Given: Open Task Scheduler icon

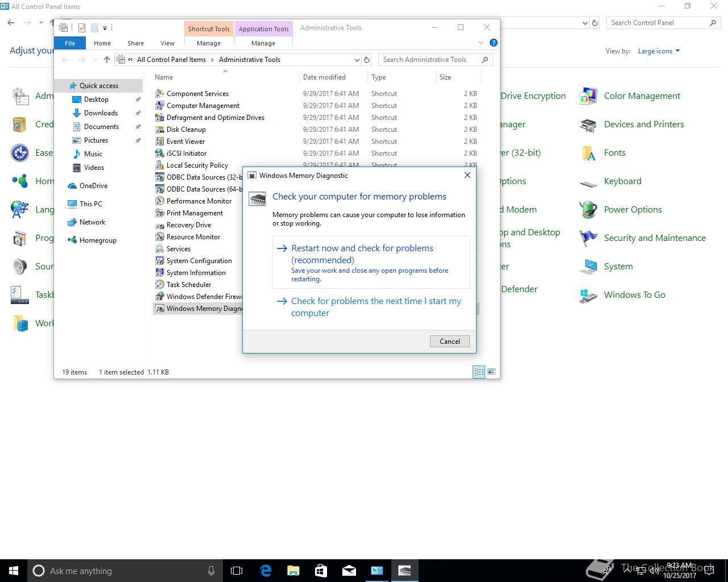Looking at the screenshot, I should coord(160,285).
